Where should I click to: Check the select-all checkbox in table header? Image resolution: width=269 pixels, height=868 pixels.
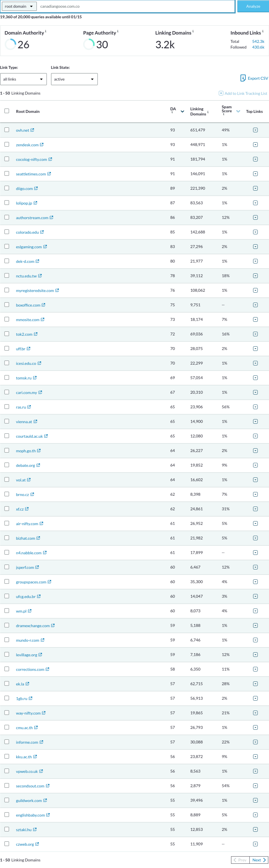coord(7,111)
